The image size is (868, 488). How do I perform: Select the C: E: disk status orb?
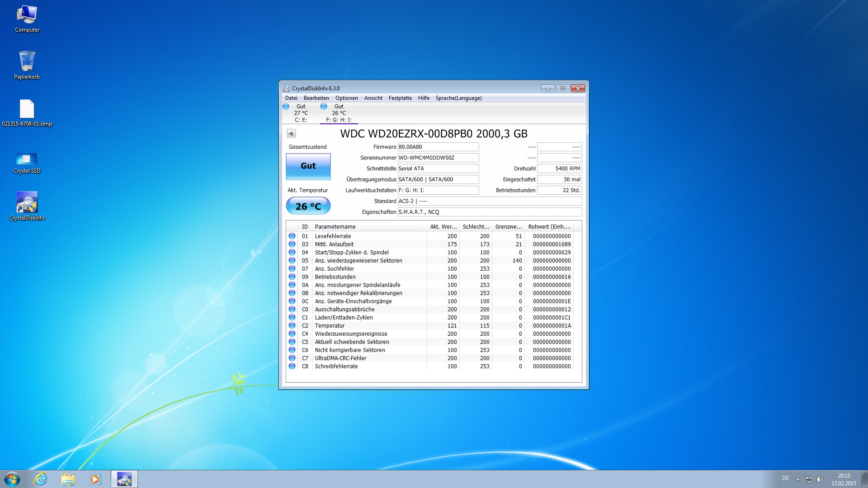click(x=286, y=107)
